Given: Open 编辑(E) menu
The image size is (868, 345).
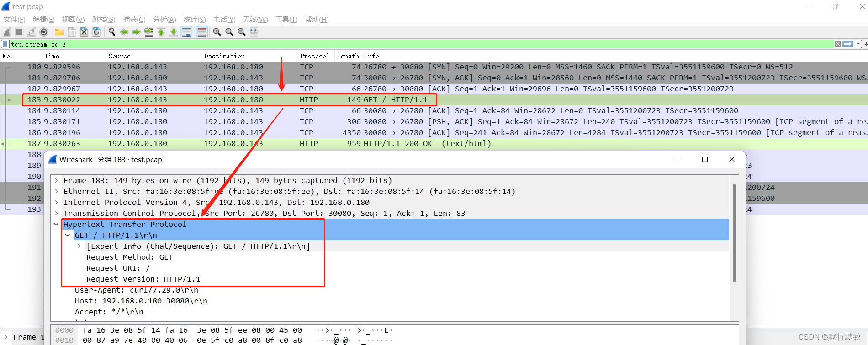Looking at the screenshot, I should tap(43, 20).
